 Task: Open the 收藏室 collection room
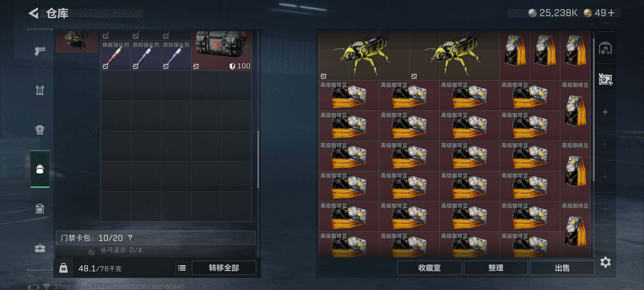click(429, 268)
